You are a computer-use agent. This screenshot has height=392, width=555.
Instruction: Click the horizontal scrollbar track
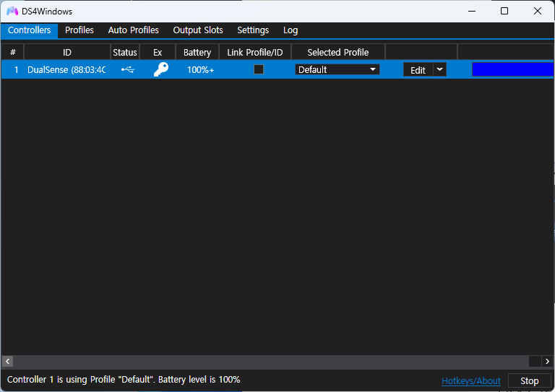271,361
